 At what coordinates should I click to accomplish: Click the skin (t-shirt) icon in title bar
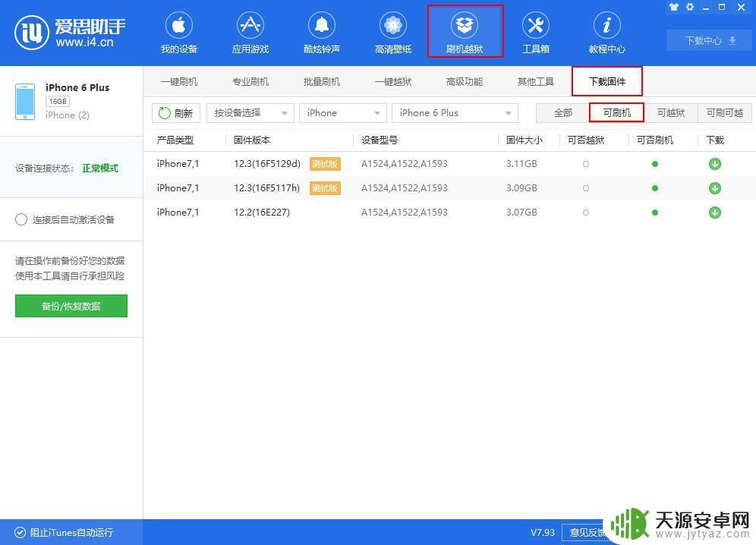[674, 7]
